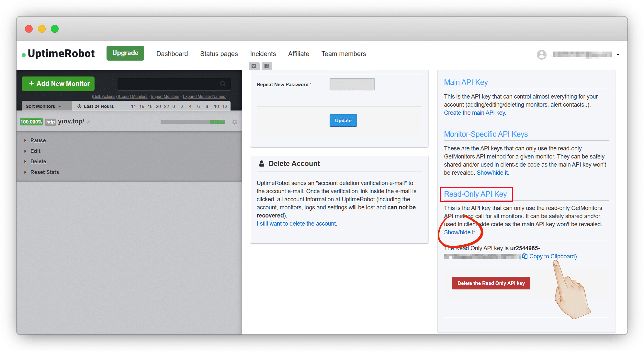Click the Repeat New Password field
Viewport: 644px width, 351px height.
(352, 84)
